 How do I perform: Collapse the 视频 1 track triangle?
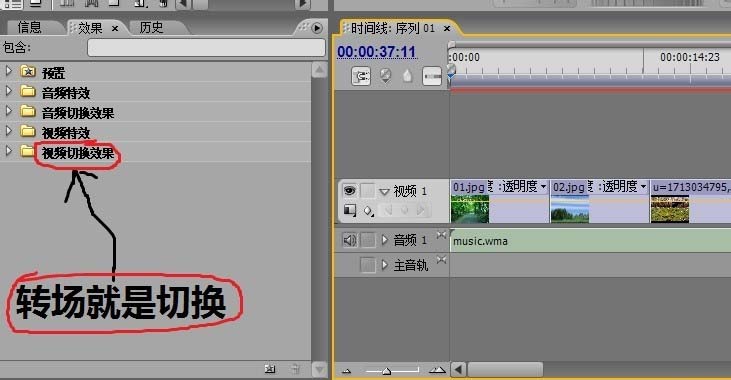click(x=384, y=192)
